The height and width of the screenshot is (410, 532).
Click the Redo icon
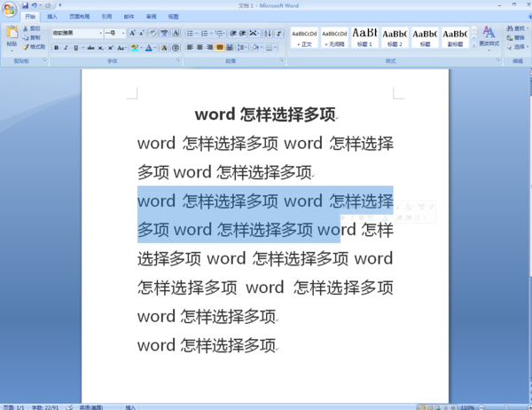(48, 5)
